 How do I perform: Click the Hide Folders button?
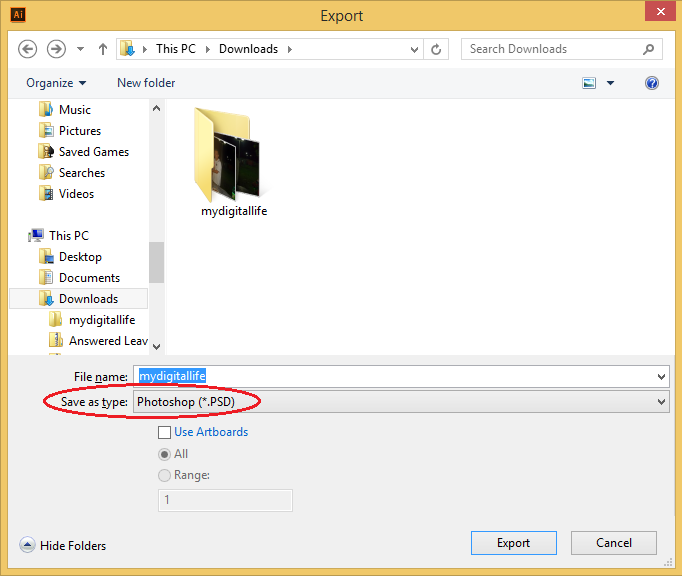(63, 545)
